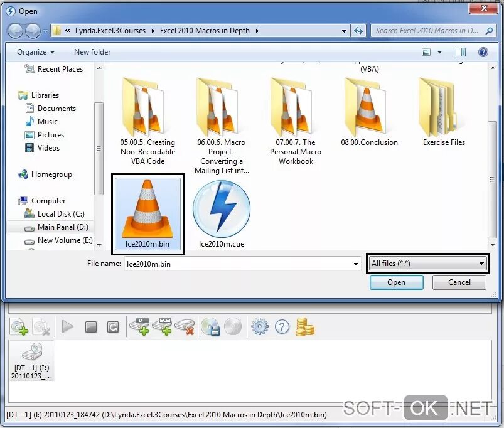504x428 pixels.
Task: Select the DT-1 (I:) virtual drive
Action: point(31,361)
